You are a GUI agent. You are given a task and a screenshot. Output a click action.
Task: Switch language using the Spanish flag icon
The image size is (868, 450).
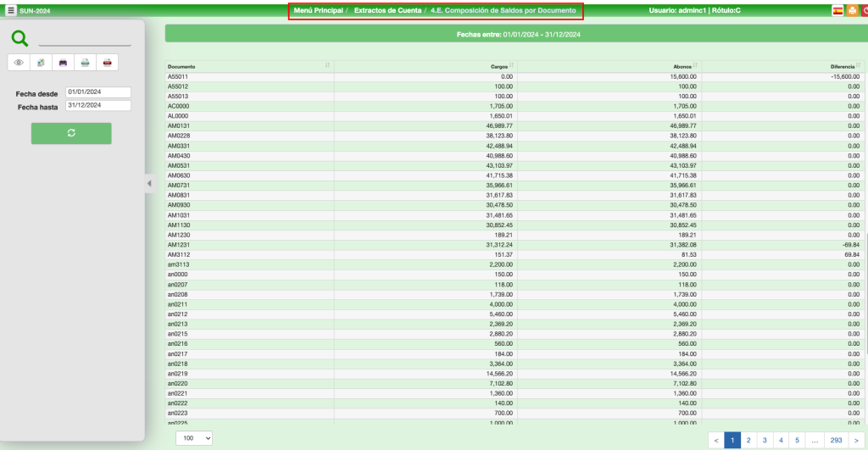tap(837, 11)
